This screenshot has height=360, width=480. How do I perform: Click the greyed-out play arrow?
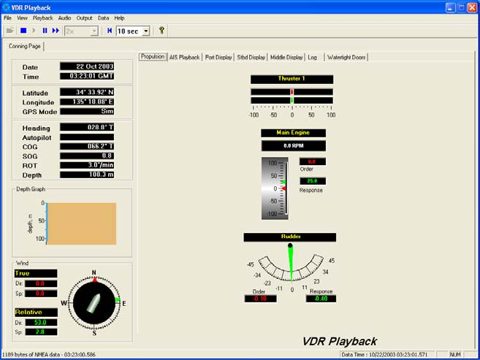click(34, 31)
